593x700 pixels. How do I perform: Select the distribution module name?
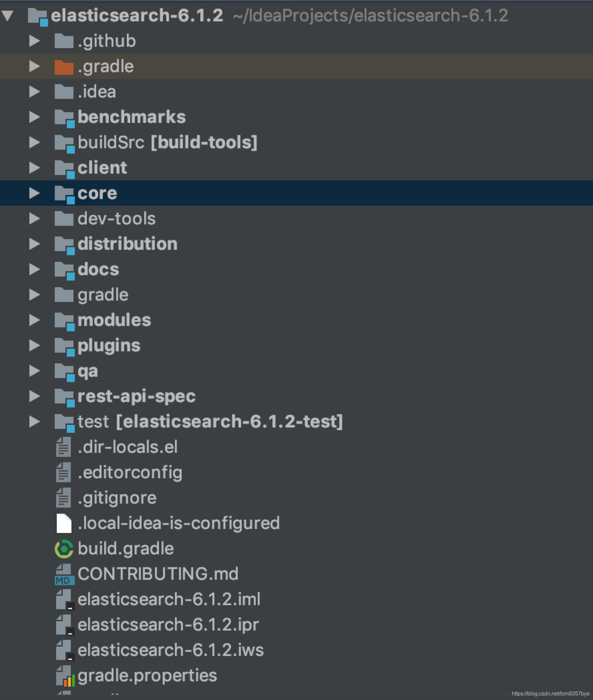128,244
